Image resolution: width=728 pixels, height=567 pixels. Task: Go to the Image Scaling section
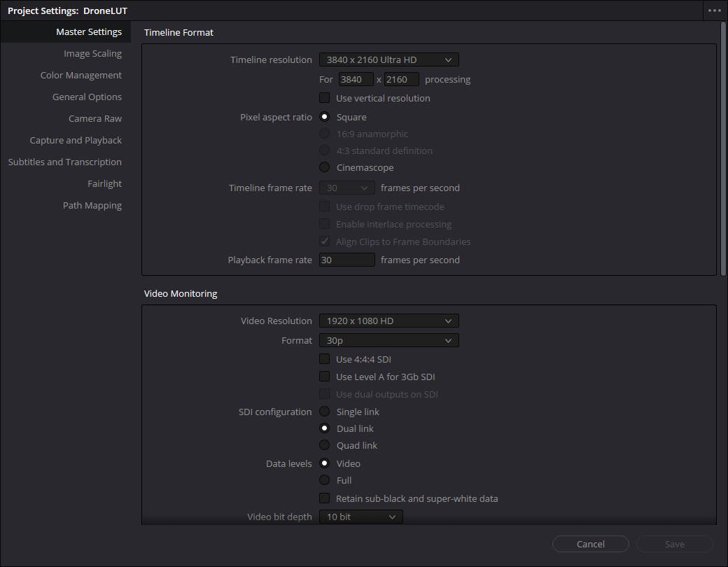click(x=92, y=53)
